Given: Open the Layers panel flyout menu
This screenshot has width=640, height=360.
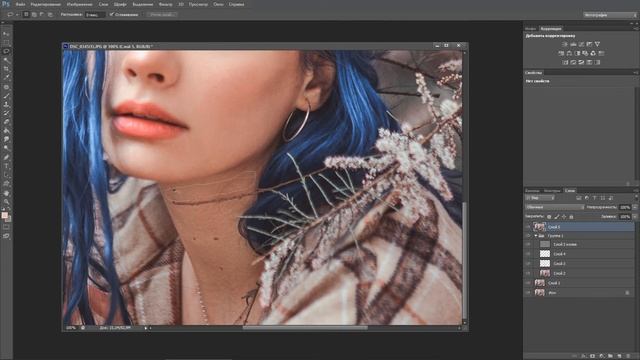Looking at the screenshot, I should click(635, 191).
